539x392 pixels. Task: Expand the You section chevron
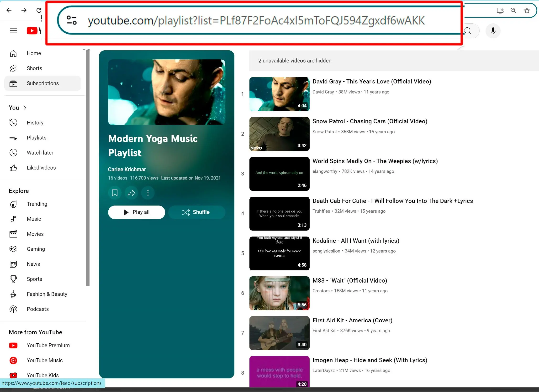pos(25,108)
